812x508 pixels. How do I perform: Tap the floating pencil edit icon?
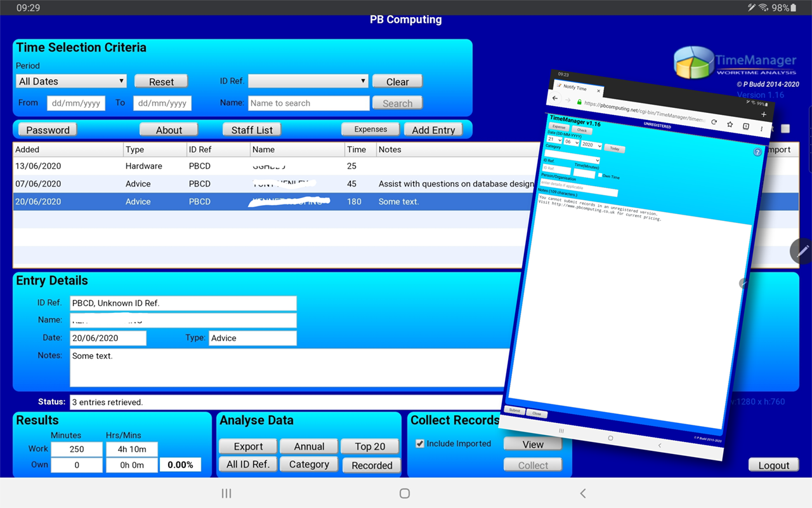click(802, 251)
